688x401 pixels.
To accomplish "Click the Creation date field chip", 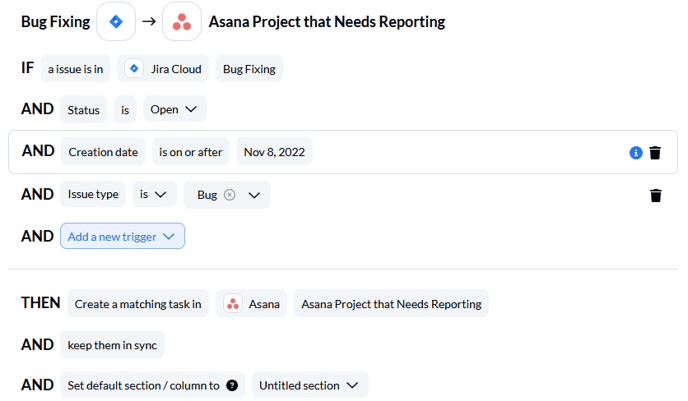I will click(x=103, y=152).
